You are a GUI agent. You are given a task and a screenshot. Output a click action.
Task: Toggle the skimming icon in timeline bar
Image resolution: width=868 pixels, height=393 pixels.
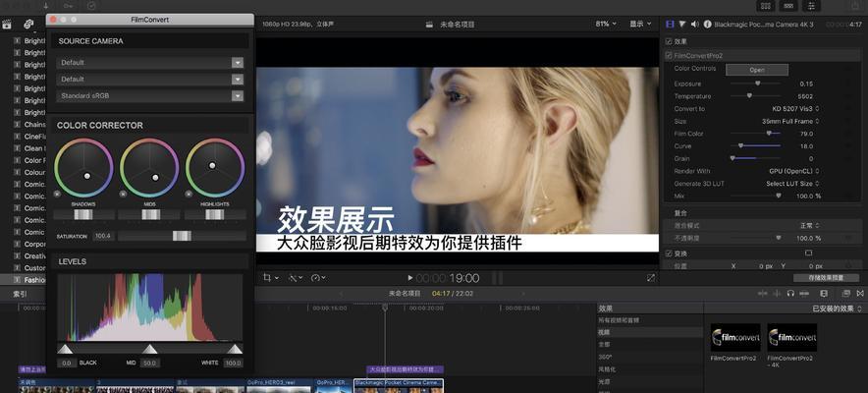point(762,294)
